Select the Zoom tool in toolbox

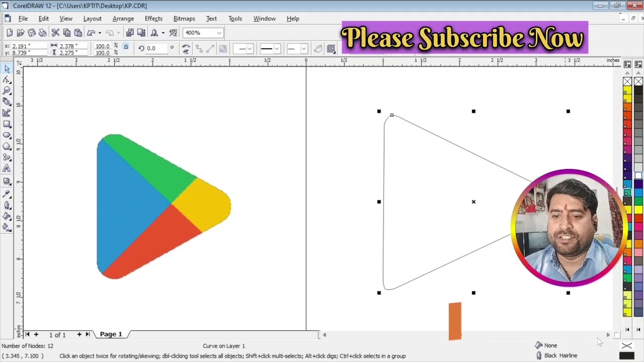[7, 90]
